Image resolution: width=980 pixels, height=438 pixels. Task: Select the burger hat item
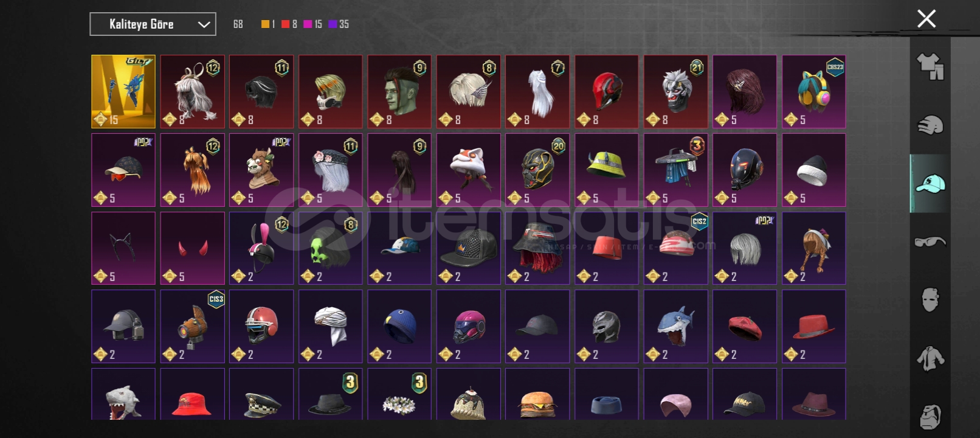[x=537, y=394]
